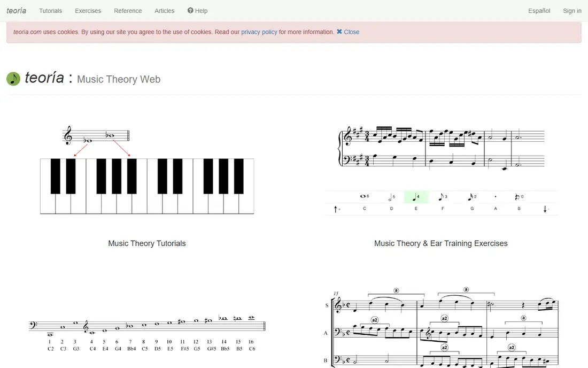Image resolution: width=588 pixels, height=368 pixels.
Task: Click the octave up arrow icon
Action: tap(336, 209)
